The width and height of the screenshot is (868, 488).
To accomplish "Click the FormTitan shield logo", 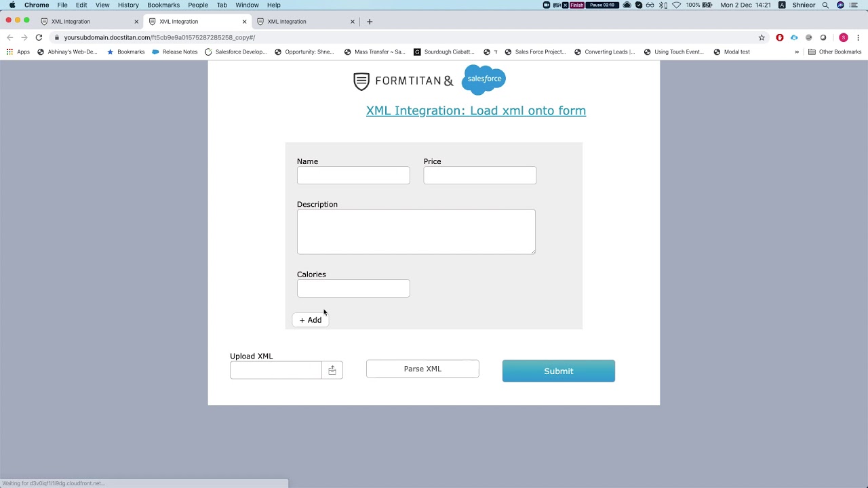I will coord(361,81).
